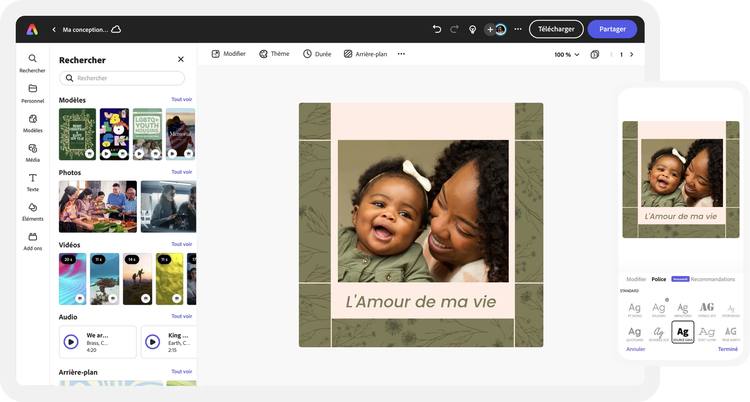Open the Durée toolbar option
Image resolution: width=750 pixels, height=402 pixels.
[317, 54]
